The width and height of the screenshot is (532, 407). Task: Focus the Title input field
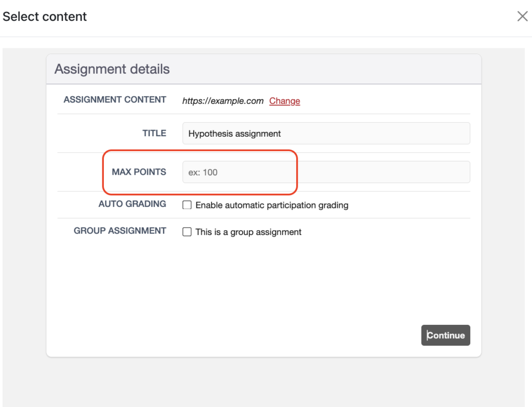pos(326,134)
